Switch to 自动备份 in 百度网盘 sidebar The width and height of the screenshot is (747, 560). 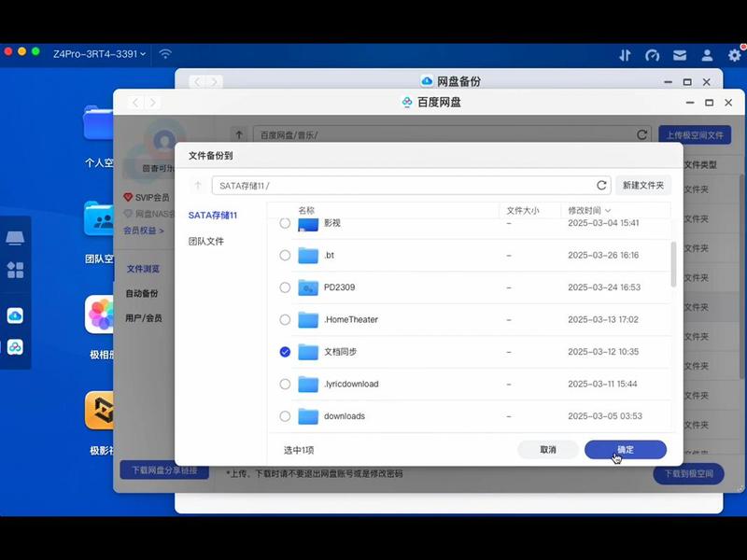point(142,293)
